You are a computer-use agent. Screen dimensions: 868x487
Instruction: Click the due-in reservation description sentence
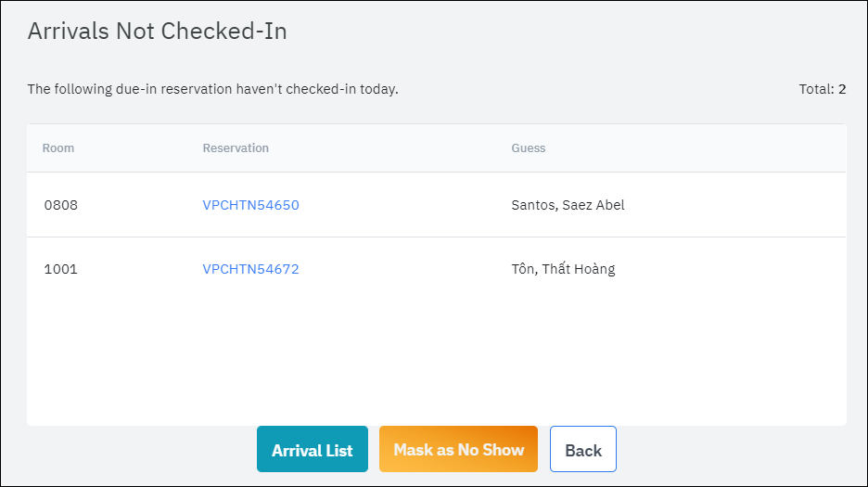click(212, 90)
